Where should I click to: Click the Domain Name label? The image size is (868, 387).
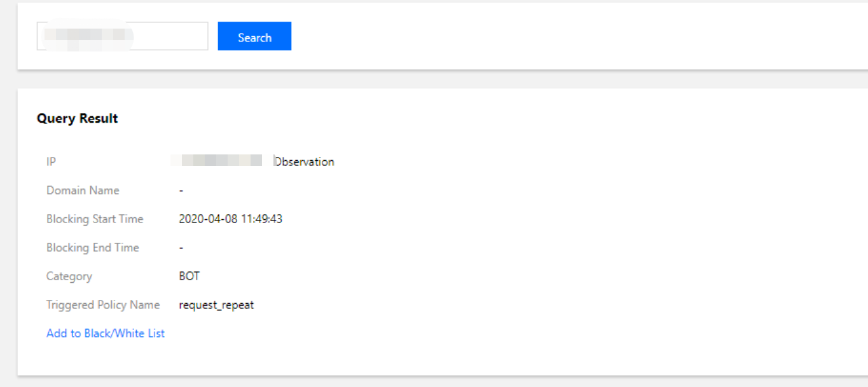coord(83,190)
